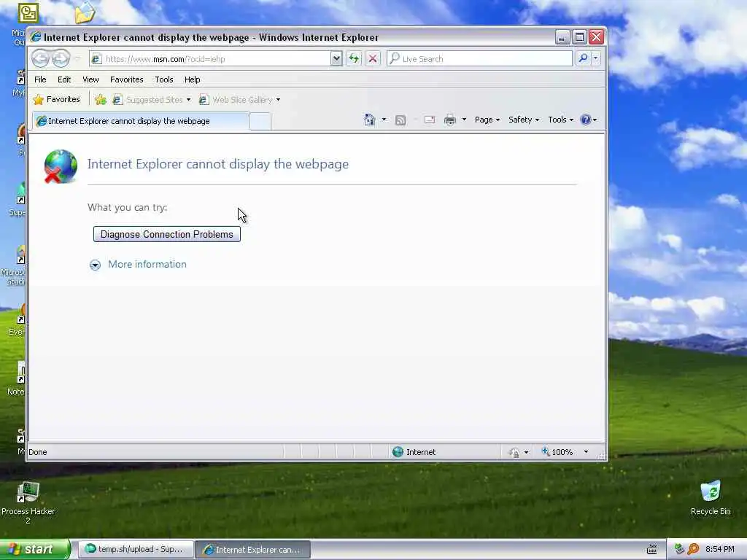Expand the Home button dropdown arrow

click(384, 120)
